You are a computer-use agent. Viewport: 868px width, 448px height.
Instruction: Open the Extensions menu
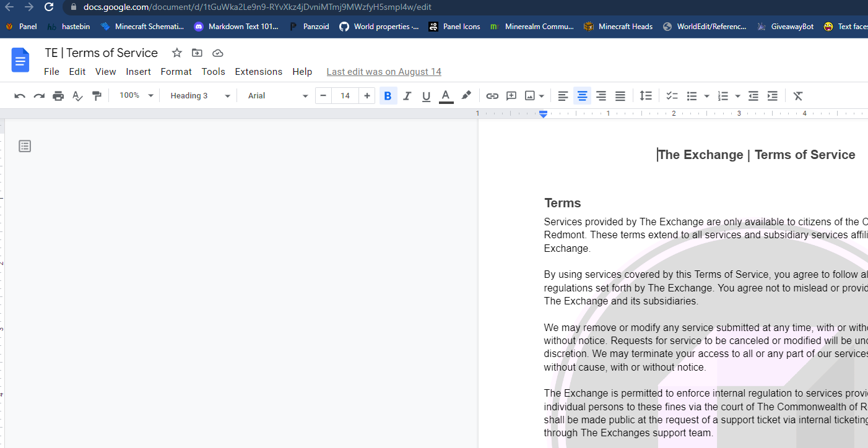coord(259,72)
